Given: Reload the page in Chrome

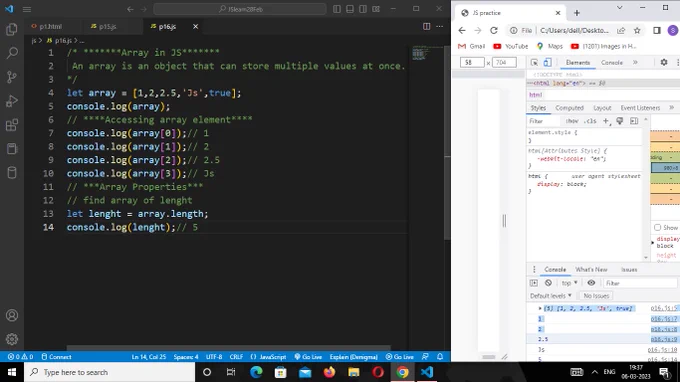Looking at the screenshot, I should [x=494, y=30].
